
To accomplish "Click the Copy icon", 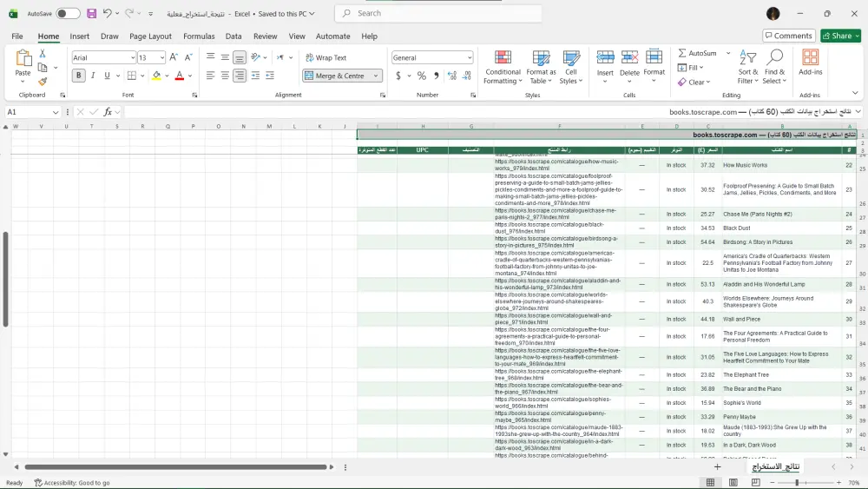I will click(x=43, y=68).
